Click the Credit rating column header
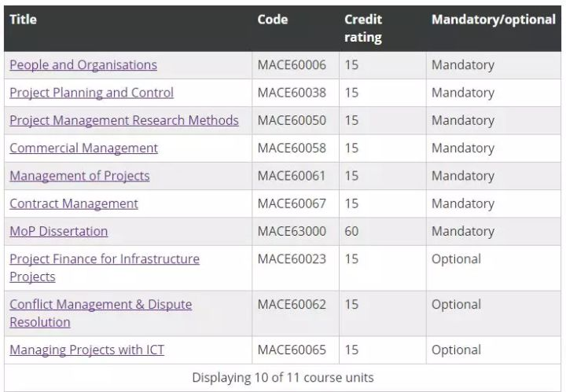 click(x=362, y=28)
